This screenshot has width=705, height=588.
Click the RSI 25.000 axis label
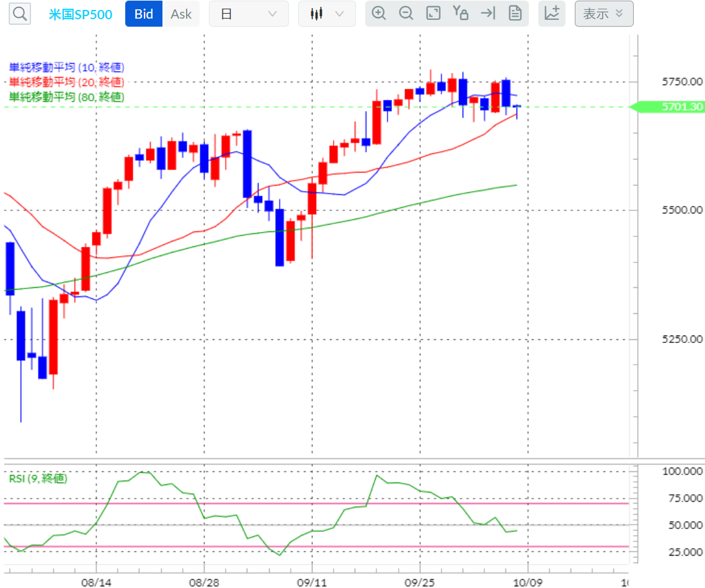[x=685, y=552]
